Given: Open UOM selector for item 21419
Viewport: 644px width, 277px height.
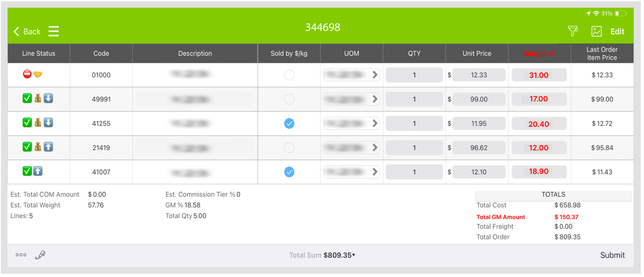Looking at the screenshot, I should (x=351, y=148).
